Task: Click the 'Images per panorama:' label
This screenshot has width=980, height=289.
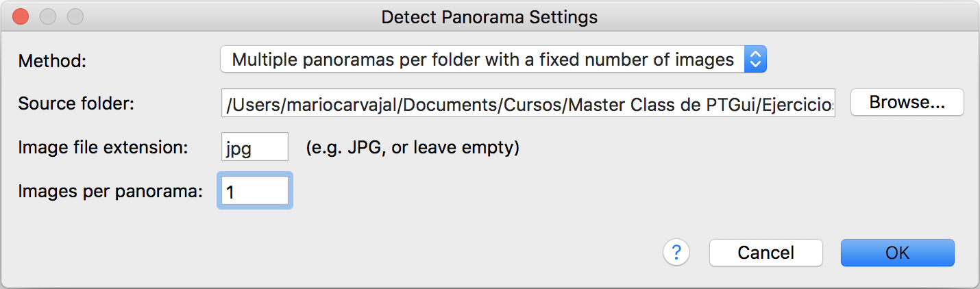Action: tap(110, 191)
